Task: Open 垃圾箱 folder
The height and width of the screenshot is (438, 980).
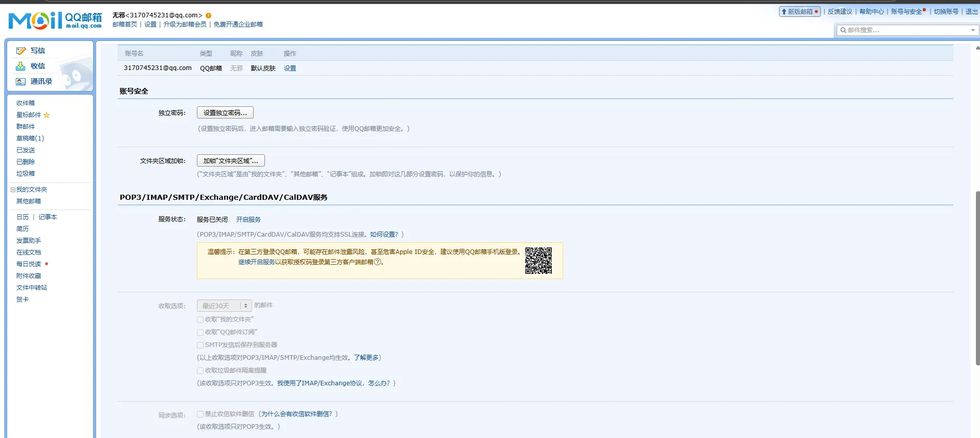Action: pos(26,174)
